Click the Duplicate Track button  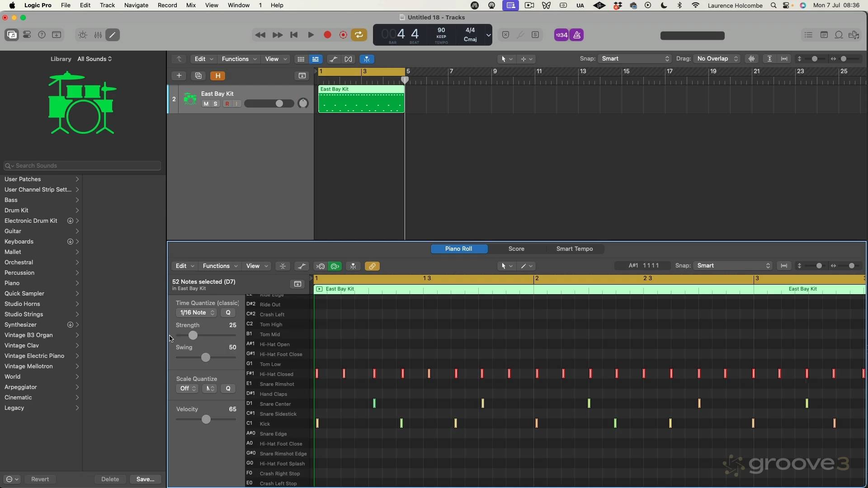[x=198, y=75]
